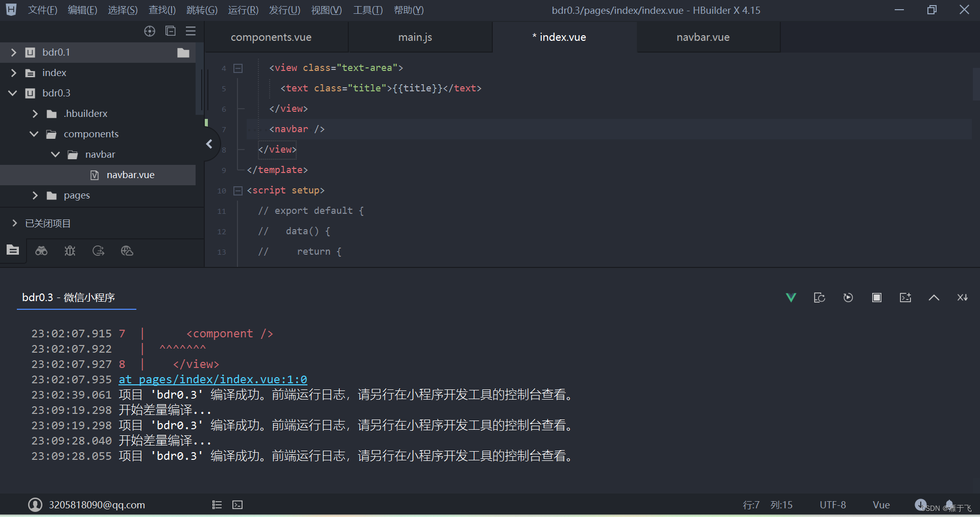The image size is (980, 517).
Task: Click the relaunch icon in console toolbar
Action: click(820, 298)
